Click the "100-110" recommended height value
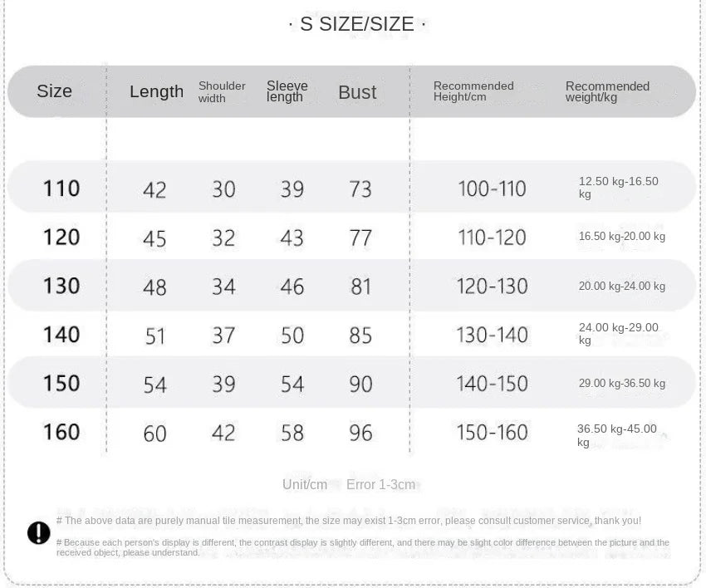The width and height of the screenshot is (706, 588). pos(492,189)
